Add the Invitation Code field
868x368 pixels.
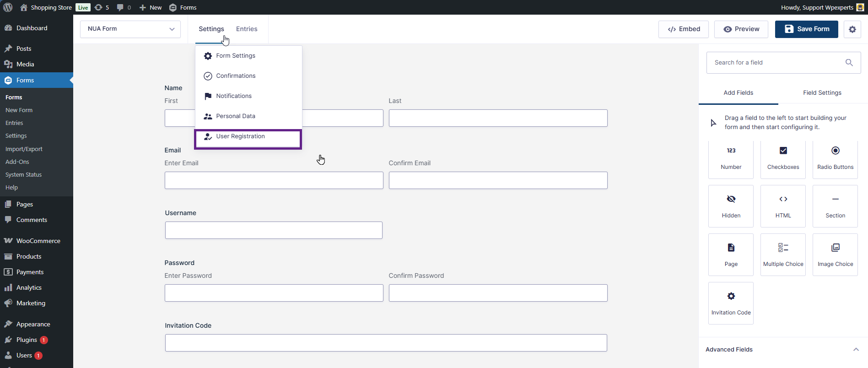(731, 303)
